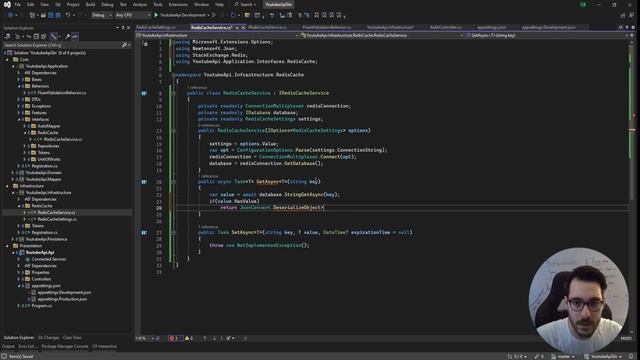Open the Analyze menu
640x360 pixels.
click(x=140, y=4)
